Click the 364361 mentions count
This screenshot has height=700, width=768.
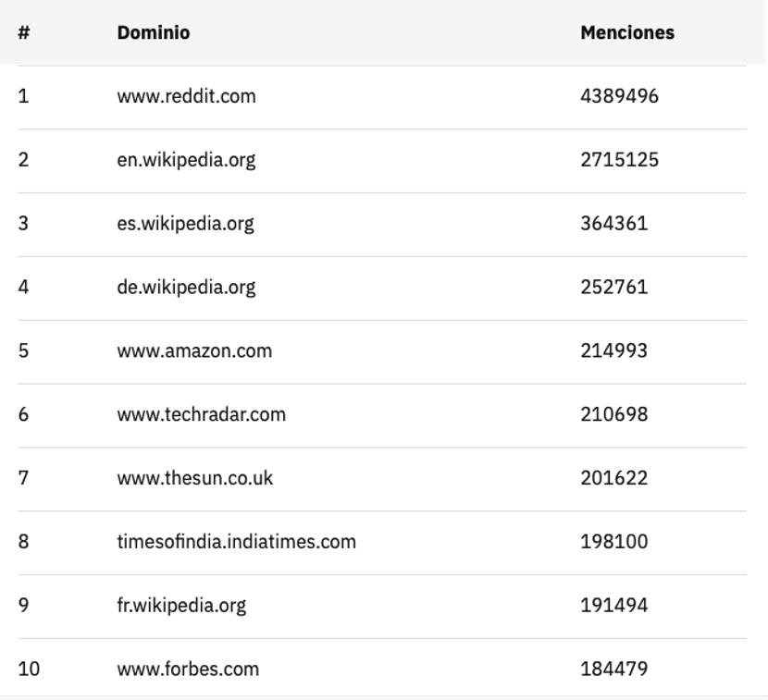(x=613, y=224)
